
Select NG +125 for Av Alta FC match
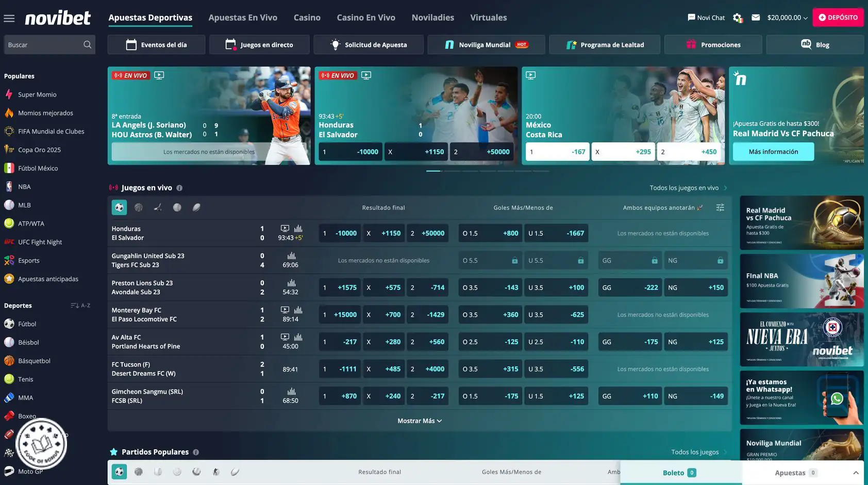point(696,342)
